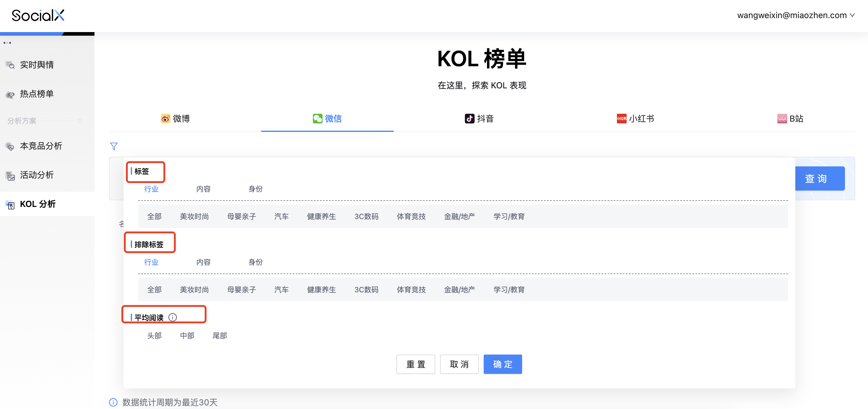Select 行业 tab under 标签
This screenshot has height=409, width=868.
[x=151, y=189]
